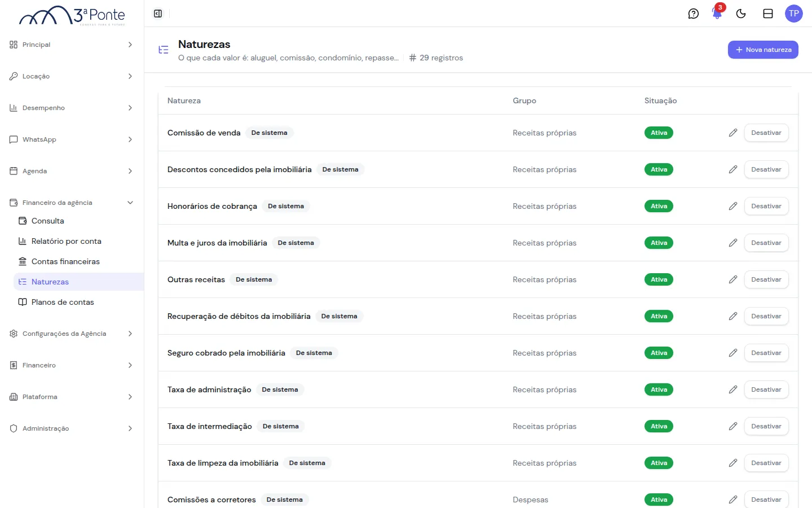Click the 29 registros count
812x508 pixels.
pyautogui.click(x=436, y=58)
